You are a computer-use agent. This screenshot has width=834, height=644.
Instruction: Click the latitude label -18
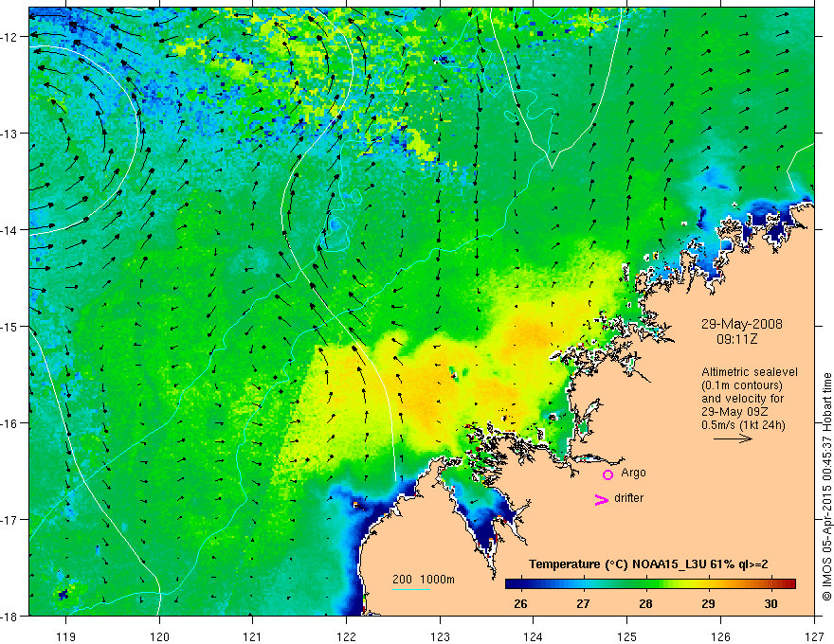click(x=9, y=616)
